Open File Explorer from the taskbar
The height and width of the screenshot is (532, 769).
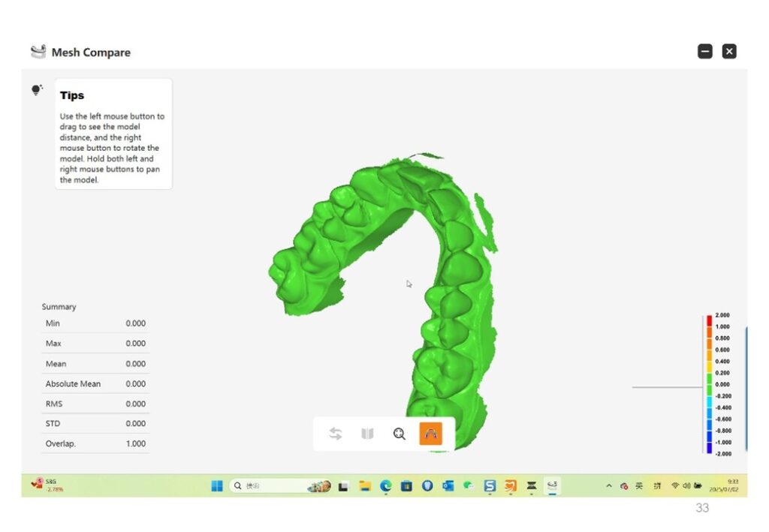pos(364,485)
